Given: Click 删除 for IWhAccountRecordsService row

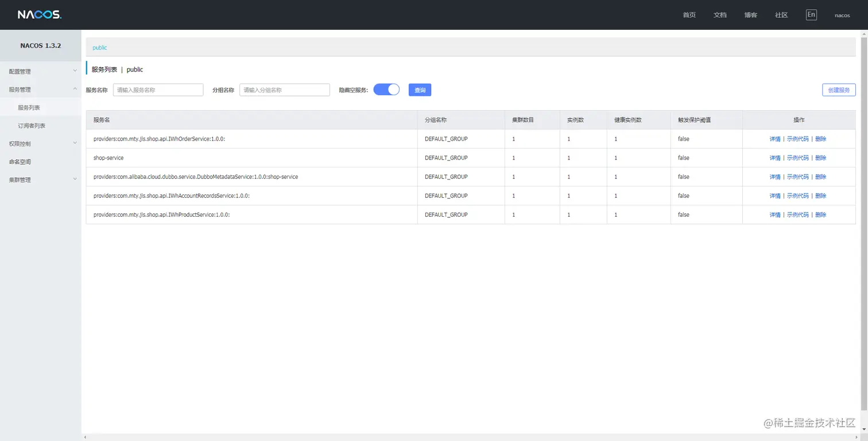Looking at the screenshot, I should coord(820,196).
